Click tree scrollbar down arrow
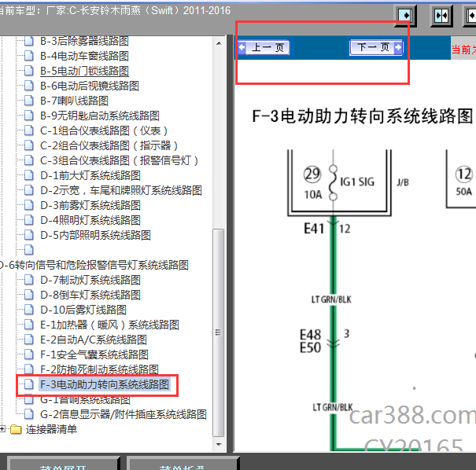 219,445
